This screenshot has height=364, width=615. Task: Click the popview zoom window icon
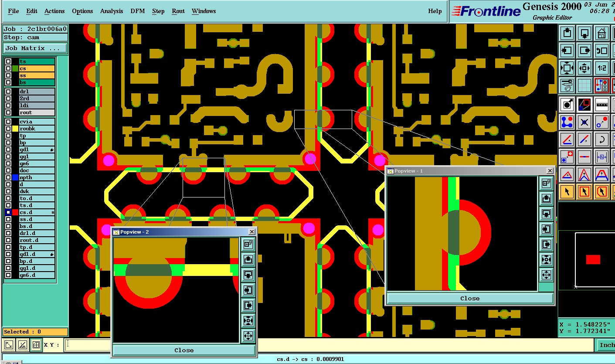(x=584, y=105)
